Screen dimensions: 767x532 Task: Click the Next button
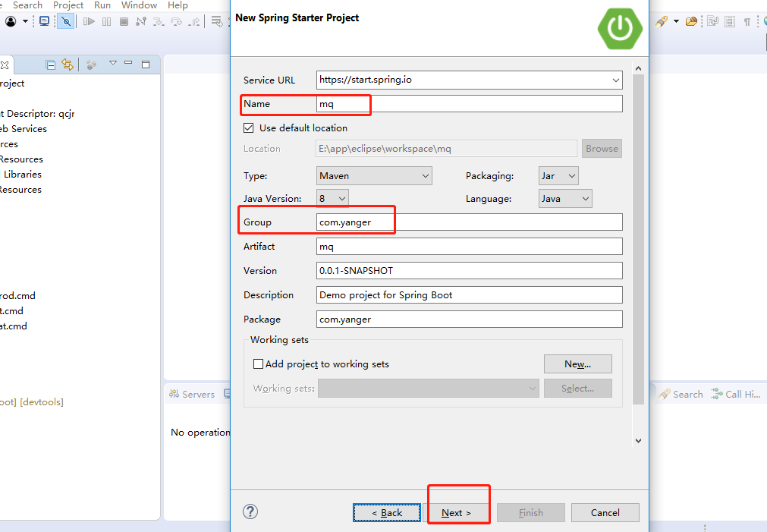458,512
